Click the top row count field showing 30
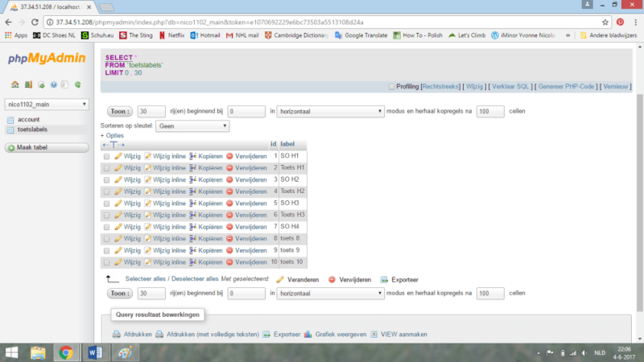The image size is (644, 362). point(151,111)
